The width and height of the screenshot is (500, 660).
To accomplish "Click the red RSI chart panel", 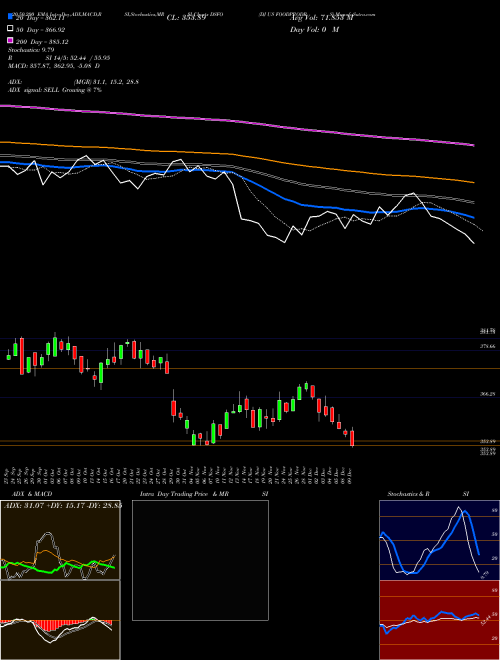I will pyautogui.click(x=439, y=620).
